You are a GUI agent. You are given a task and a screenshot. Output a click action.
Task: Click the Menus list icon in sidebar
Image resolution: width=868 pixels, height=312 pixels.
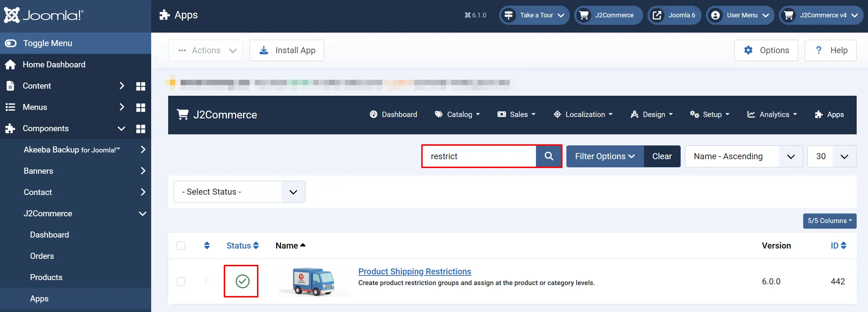pyautogui.click(x=10, y=107)
